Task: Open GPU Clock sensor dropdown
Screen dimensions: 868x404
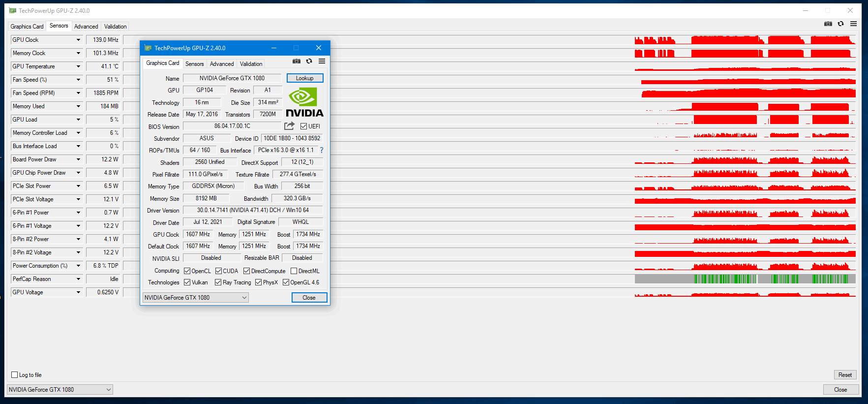Action: point(78,40)
